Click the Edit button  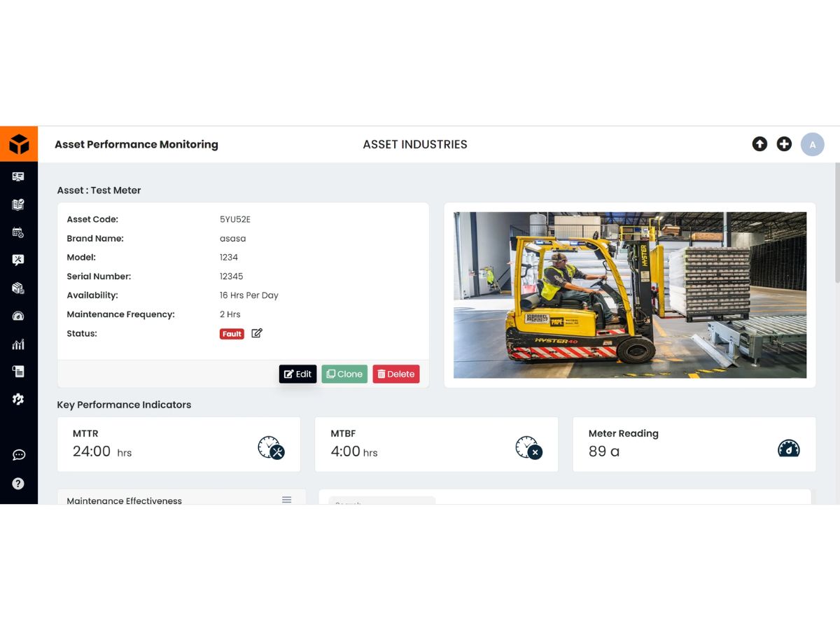click(x=298, y=374)
